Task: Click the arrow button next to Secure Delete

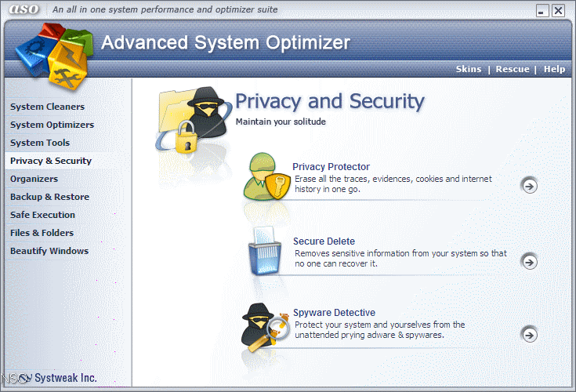Action: [x=529, y=262]
